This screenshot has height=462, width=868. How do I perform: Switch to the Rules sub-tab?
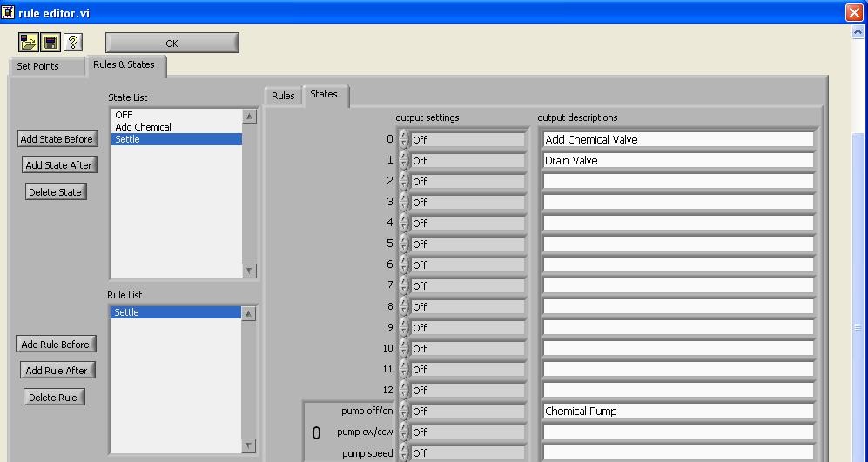(x=283, y=96)
